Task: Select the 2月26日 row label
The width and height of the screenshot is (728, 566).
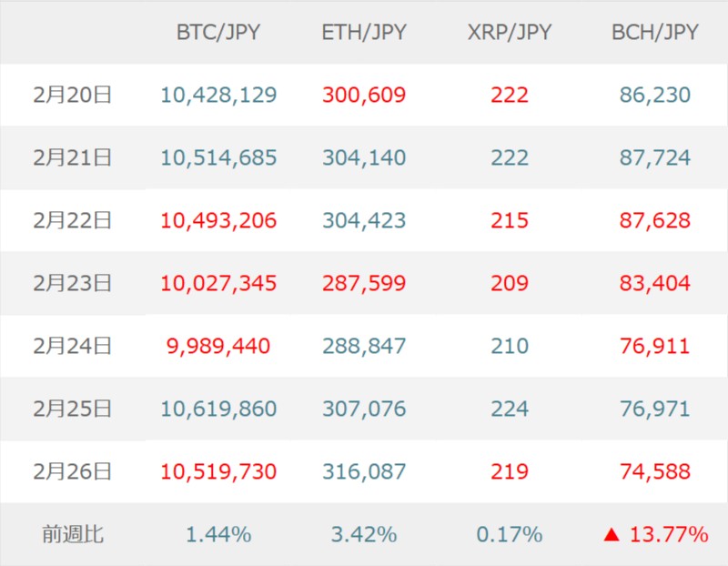Action: (72, 471)
